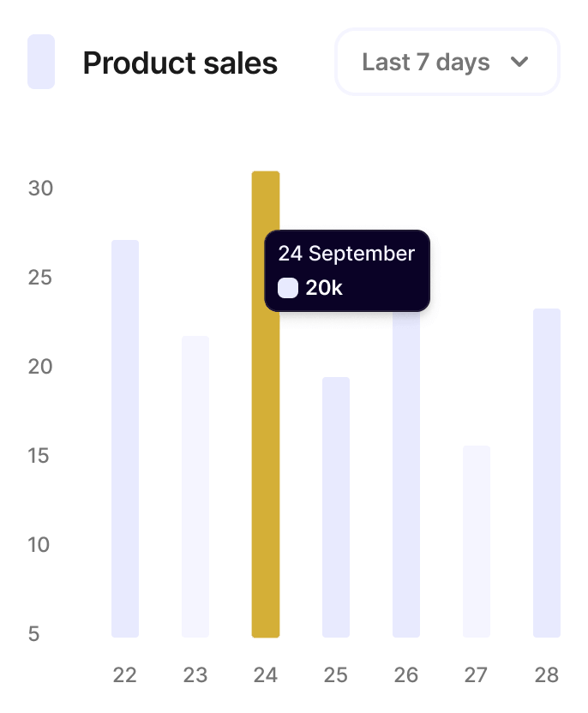Click the 20k value in tooltip
This screenshot has height=713, width=588.
324,288
